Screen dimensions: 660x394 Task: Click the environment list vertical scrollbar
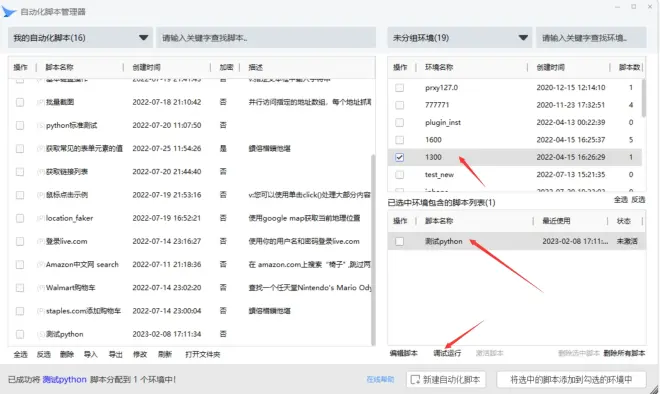point(644,98)
